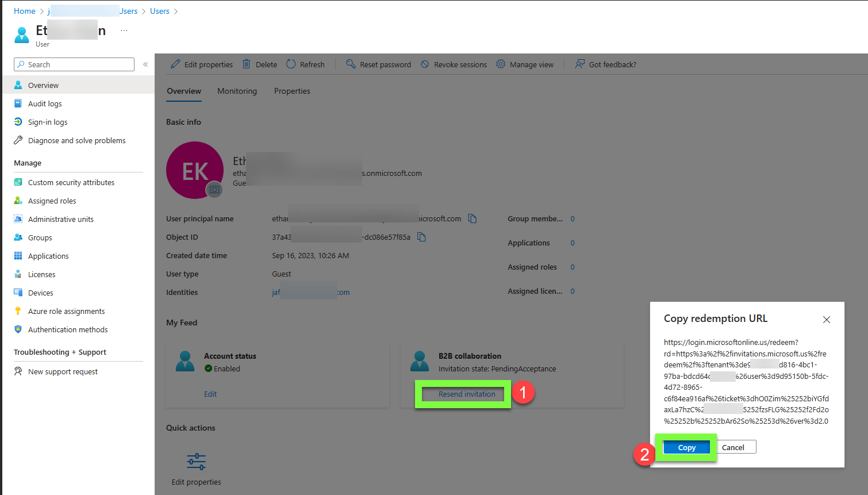The width and height of the screenshot is (868, 495).
Task: Open Manage view from the toolbar
Action: coord(500,64)
